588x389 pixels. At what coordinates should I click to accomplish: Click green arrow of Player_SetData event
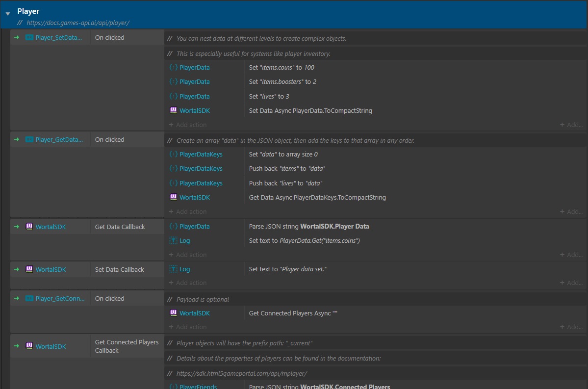(x=17, y=37)
